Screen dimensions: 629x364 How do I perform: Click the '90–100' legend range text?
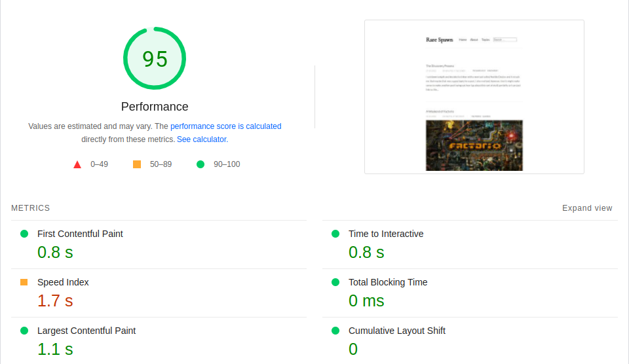click(227, 164)
